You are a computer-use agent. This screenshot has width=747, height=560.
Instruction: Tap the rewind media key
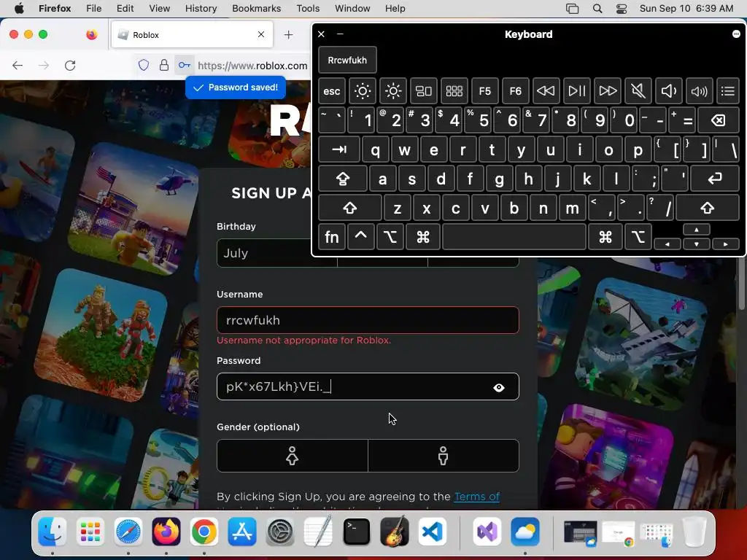(546, 91)
